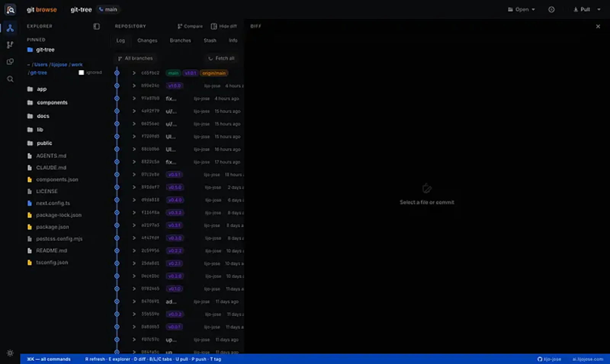
Task: Open the graph view sidebar icon
Action: [10, 28]
